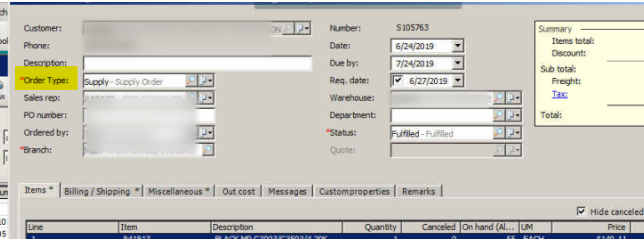Sort by the Description column header

tap(277, 227)
